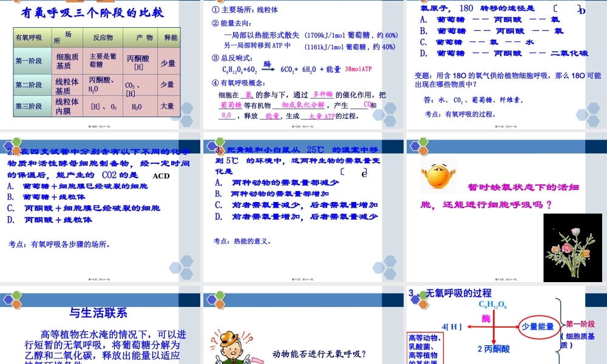Click the red-bordered box starting 高等动物、乳酸菌
The width and height of the screenshot is (607, 364).
click(x=425, y=348)
